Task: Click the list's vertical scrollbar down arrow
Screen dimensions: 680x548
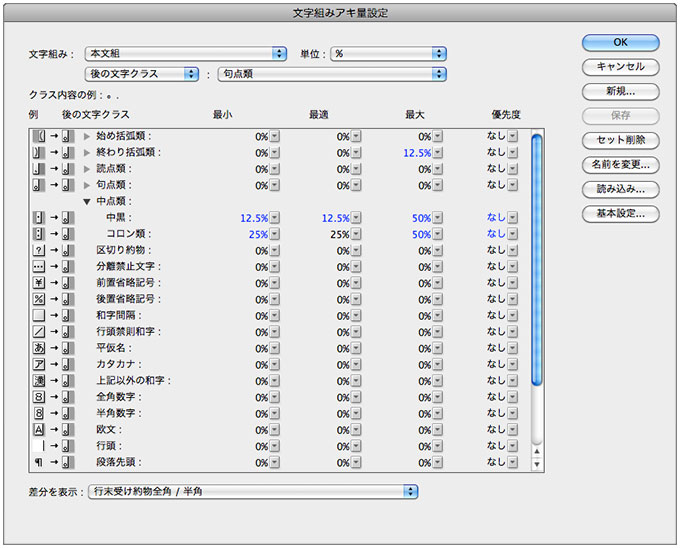Action: [537, 464]
